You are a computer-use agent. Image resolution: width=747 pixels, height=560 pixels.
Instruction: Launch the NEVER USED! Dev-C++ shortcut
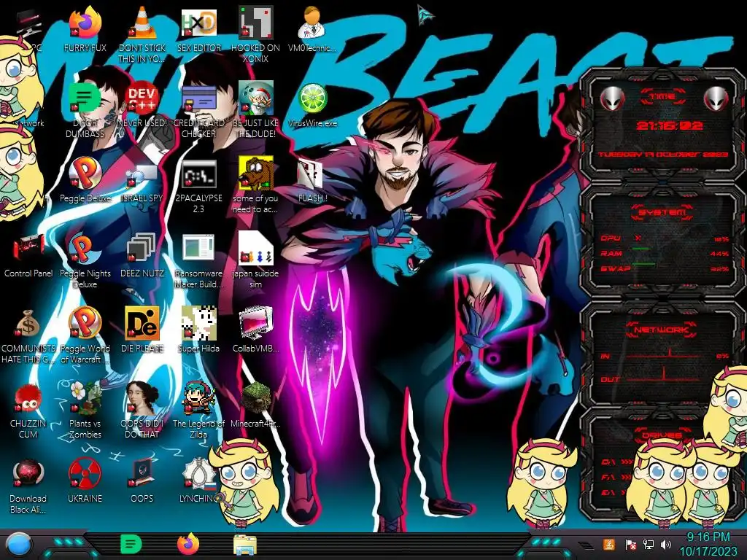coord(142,98)
